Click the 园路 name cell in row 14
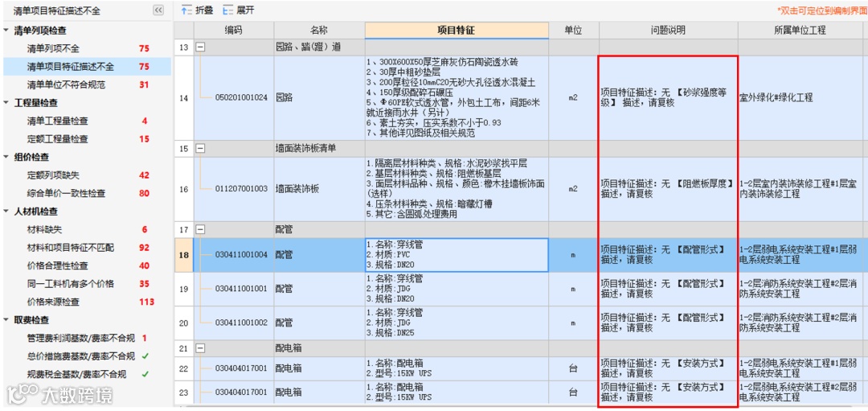Viewport: 868px width, 411px height. coord(319,97)
